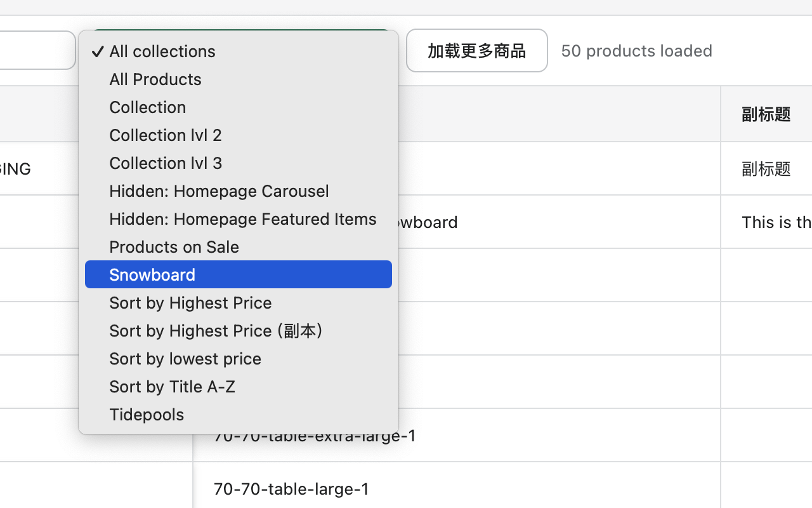812x508 pixels.
Task: Select Sort by Highest Price (副本)
Action: pos(216,331)
